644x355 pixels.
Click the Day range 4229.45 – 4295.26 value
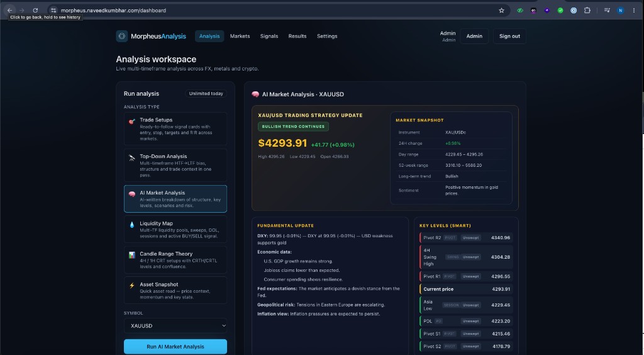click(464, 154)
